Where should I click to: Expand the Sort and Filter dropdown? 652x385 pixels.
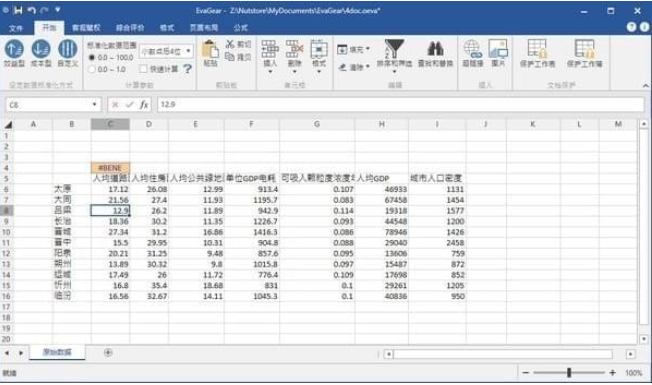pyautogui.click(x=394, y=72)
